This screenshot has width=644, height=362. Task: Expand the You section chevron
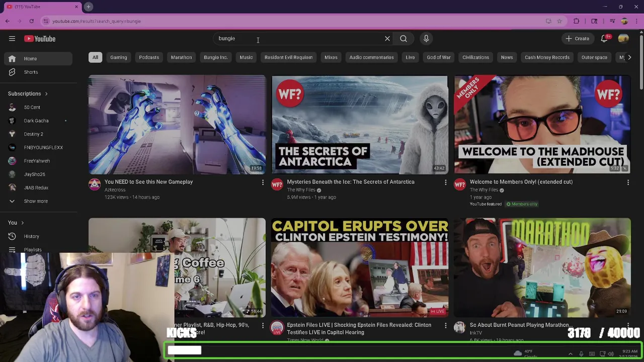[x=22, y=223]
